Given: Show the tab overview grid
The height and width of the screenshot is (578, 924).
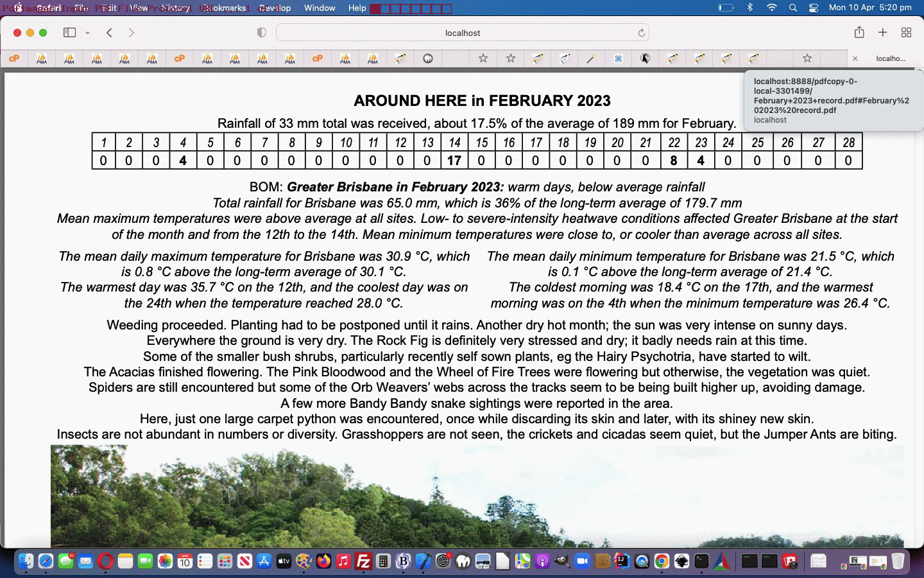Looking at the screenshot, I should 906,32.
